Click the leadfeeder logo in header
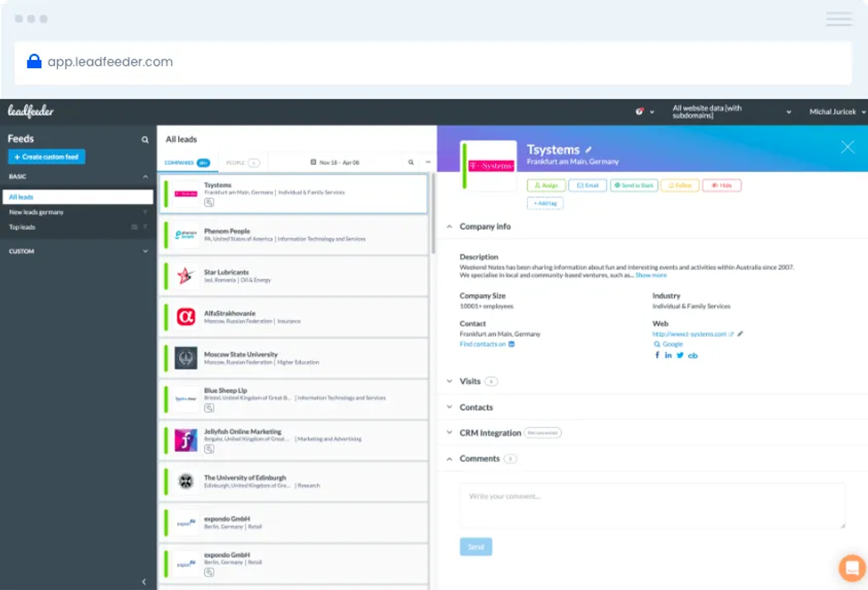 pos(31,111)
